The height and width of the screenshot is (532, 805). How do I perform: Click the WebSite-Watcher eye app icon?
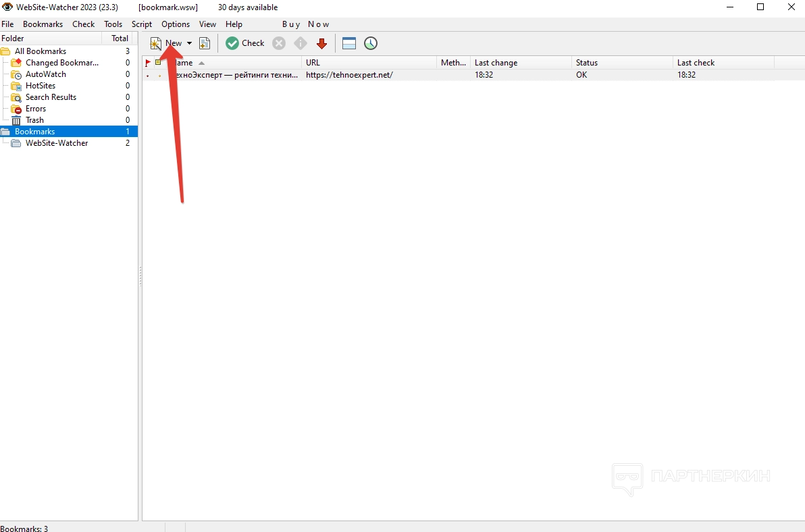(7, 7)
